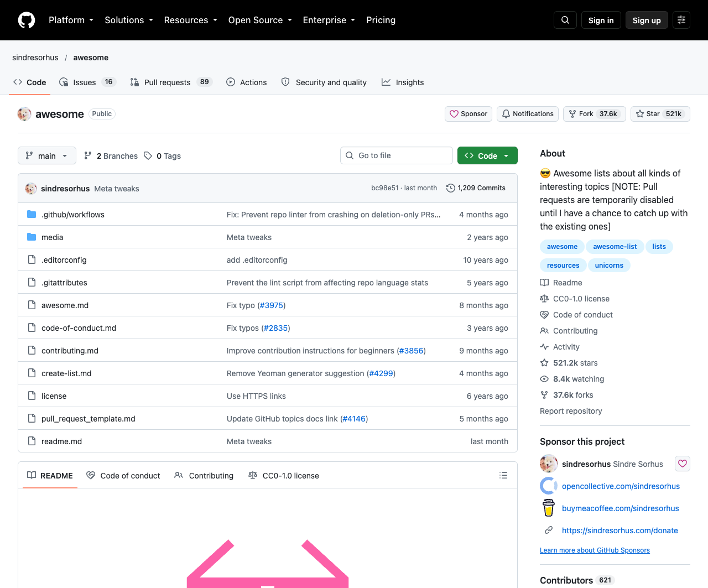Viewport: 708px width, 588px height.
Task: Open the Code of conduct README tab
Action: point(123,476)
